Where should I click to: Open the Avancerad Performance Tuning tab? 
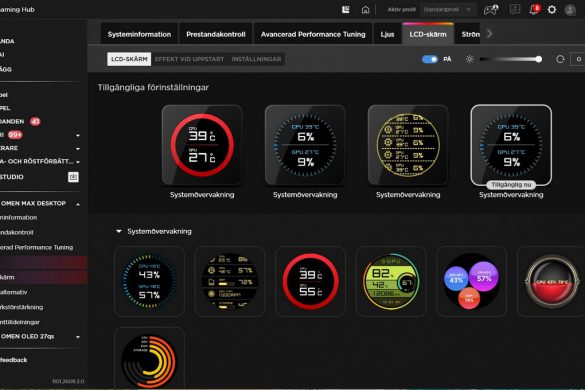(313, 34)
